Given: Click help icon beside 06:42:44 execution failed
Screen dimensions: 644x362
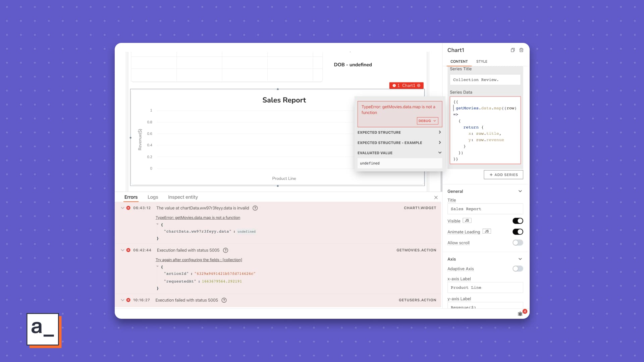Looking at the screenshot, I should tap(225, 250).
